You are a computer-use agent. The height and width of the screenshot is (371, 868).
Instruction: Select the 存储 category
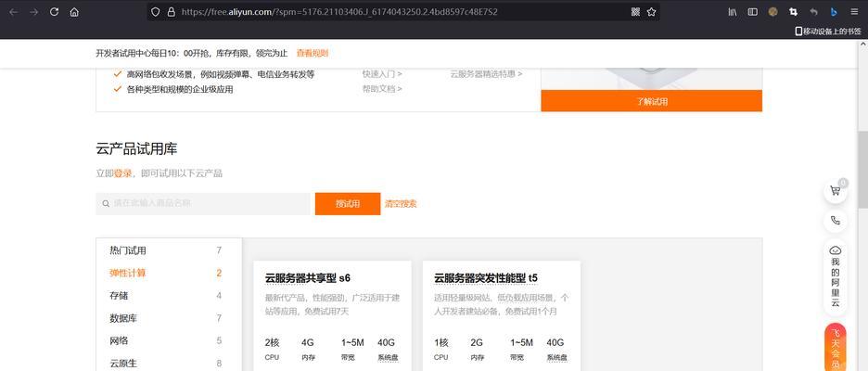[169, 296]
